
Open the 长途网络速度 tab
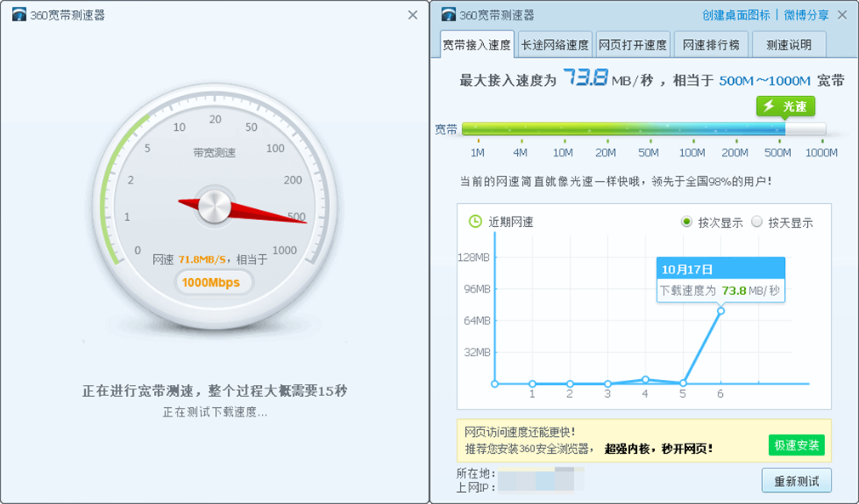[x=555, y=44]
